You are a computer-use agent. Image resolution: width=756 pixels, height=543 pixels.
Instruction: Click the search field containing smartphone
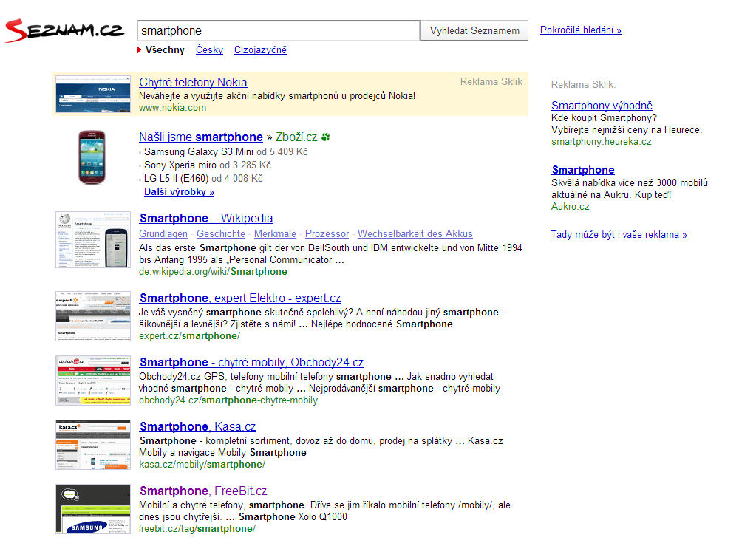(278, 30)
